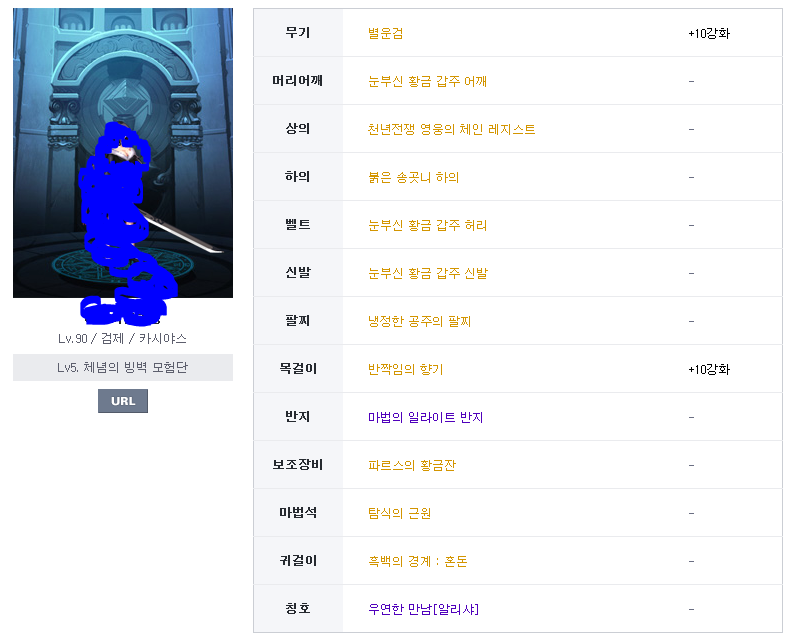The height and width of the screenshot is (642, 791).
Task: Select 천년전쟁 영웅의 체인 레지스트 link
Action: coord(451,129)
